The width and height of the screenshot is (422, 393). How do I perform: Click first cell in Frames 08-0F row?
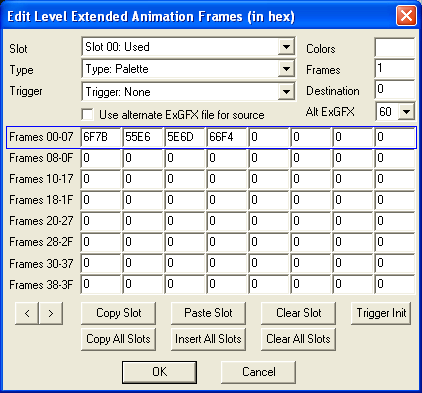(x=101, y=158)
